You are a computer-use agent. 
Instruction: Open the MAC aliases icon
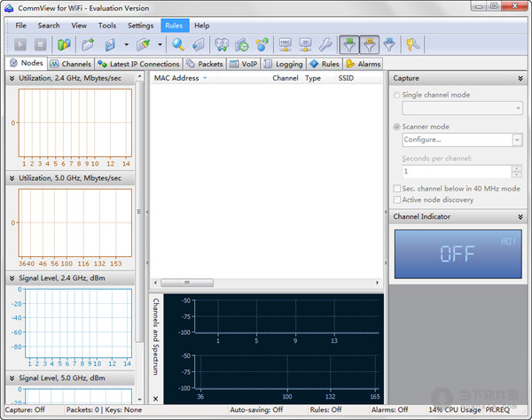pos(285,44)
